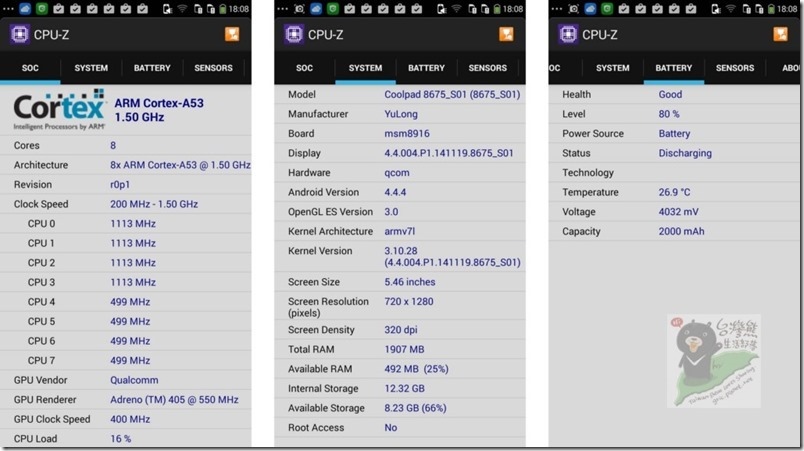Tap the Display value '4.4.004.P1.141119.8675_S01'
804x451 pixels.
pyautogui.click(x=449, y=153)
